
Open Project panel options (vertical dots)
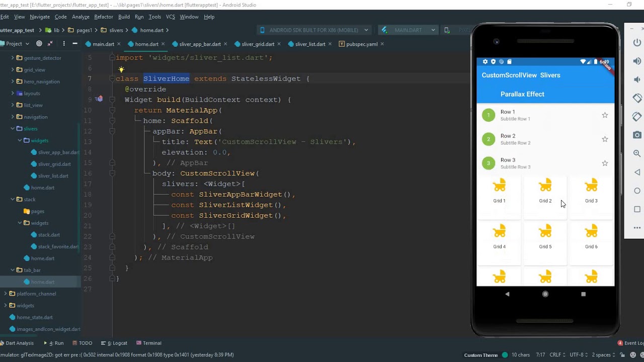coord(64,44)
